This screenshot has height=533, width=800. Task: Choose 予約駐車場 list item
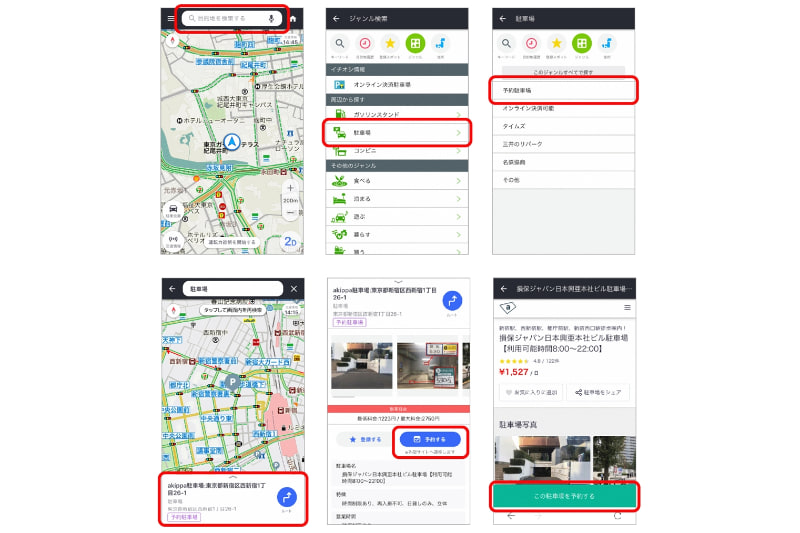563,90
